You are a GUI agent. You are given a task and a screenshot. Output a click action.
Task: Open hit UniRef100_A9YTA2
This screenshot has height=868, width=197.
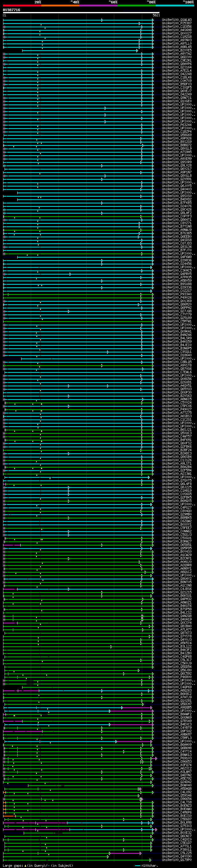(x=176, y=54)
